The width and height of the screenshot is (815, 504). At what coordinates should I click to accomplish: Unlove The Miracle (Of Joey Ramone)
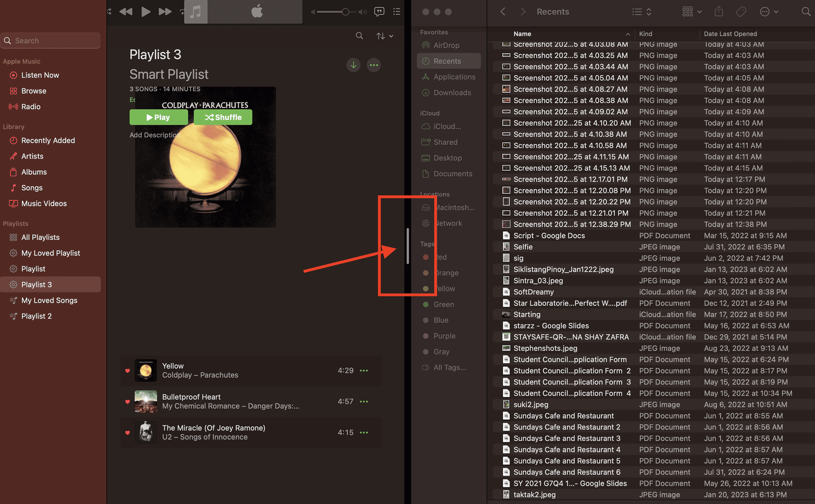(127, 433)
